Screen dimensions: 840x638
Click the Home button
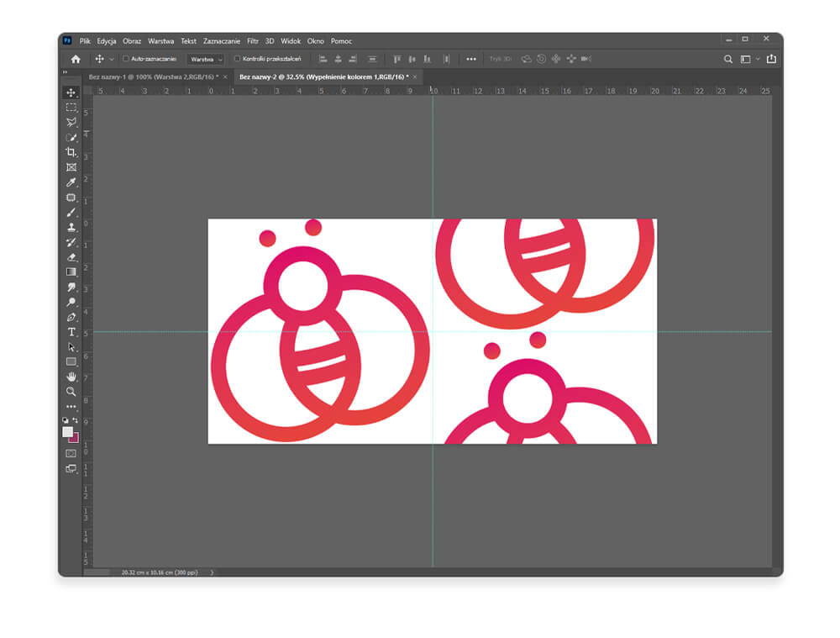(x=76, y=59)
